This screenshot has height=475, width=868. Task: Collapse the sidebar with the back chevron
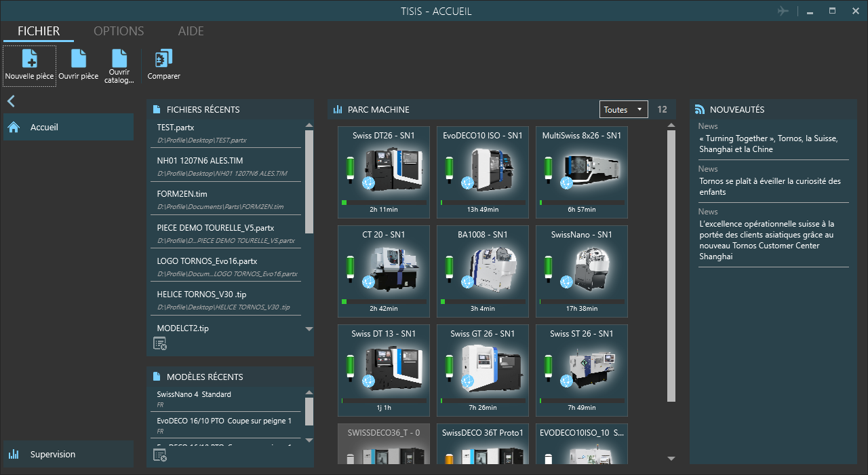click(x=11, y=102)
